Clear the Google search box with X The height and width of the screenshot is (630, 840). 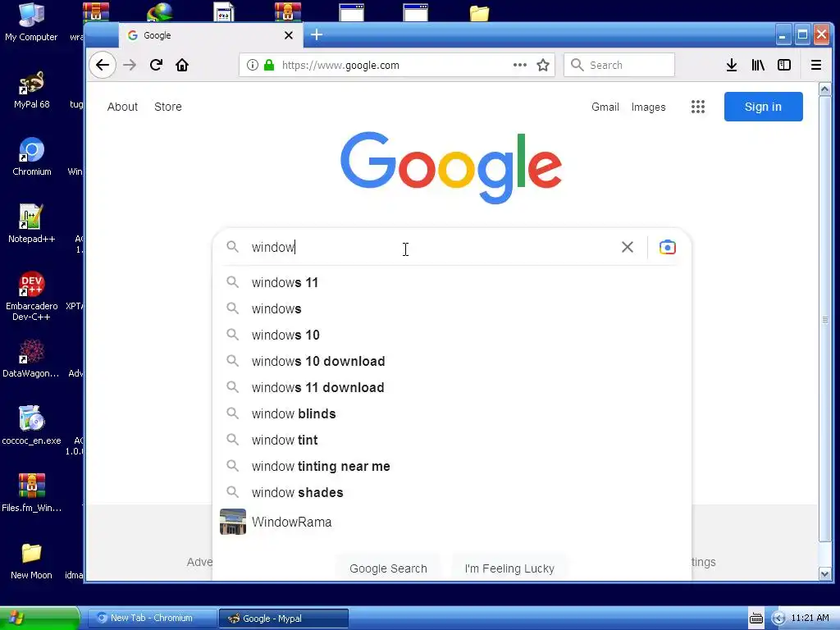pyautogui.click(x=628, y=247)
